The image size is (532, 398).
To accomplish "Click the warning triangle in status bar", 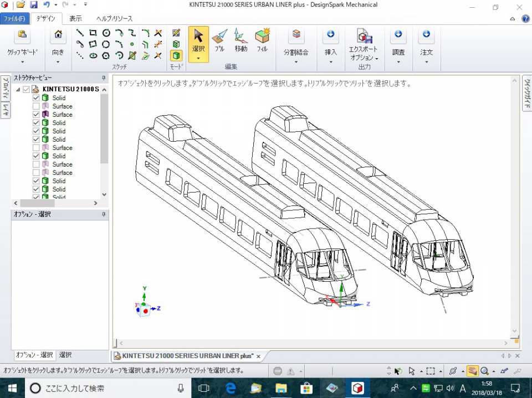I will tap(290, 371).
